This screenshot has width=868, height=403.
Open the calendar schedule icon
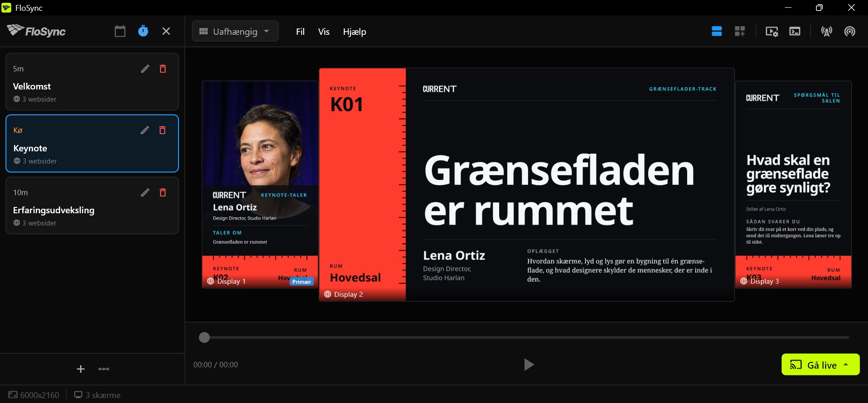[x=120, y=31]
